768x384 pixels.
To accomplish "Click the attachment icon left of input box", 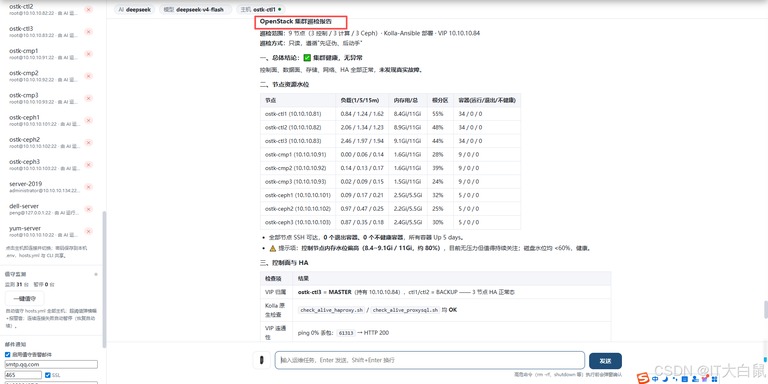I will 262,360.
